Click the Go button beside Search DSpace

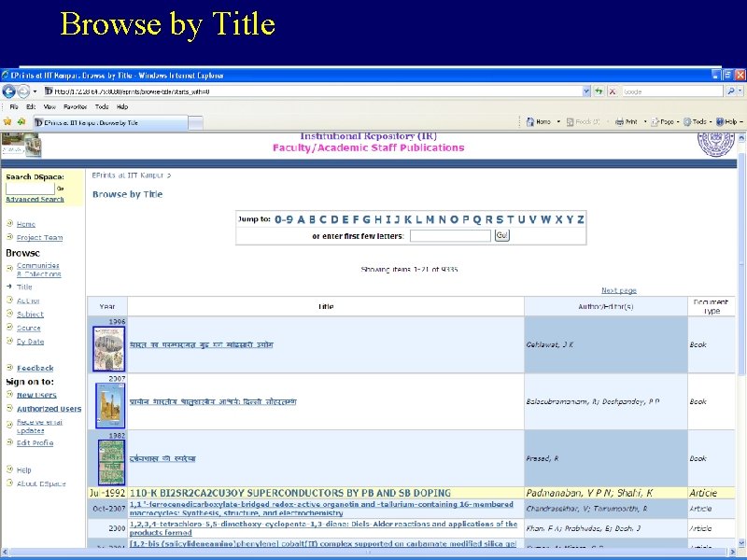click(x=60, y=189)
